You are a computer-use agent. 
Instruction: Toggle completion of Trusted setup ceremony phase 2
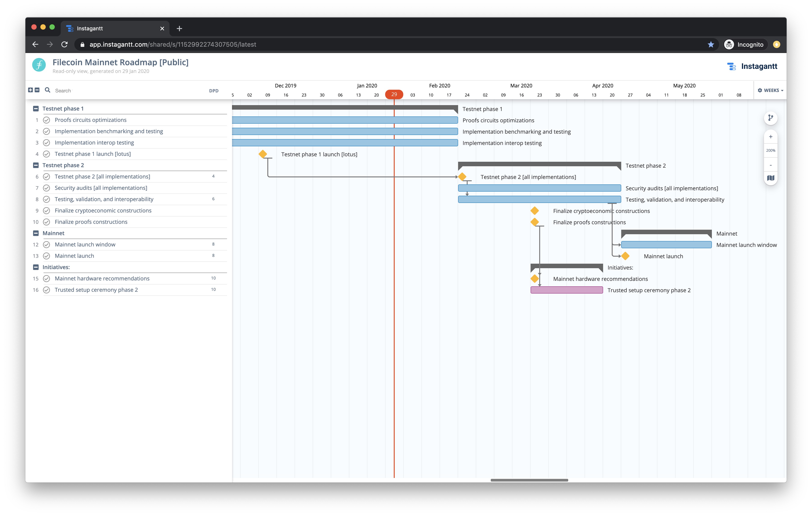click(46, 289)
